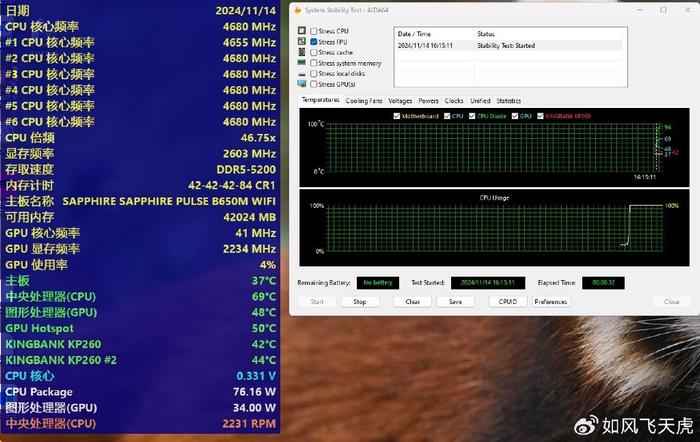Viewport: 700px width, 442px height.
Task: Click the 46.75x CPU multiplier value
Action: tap(258, 138)
